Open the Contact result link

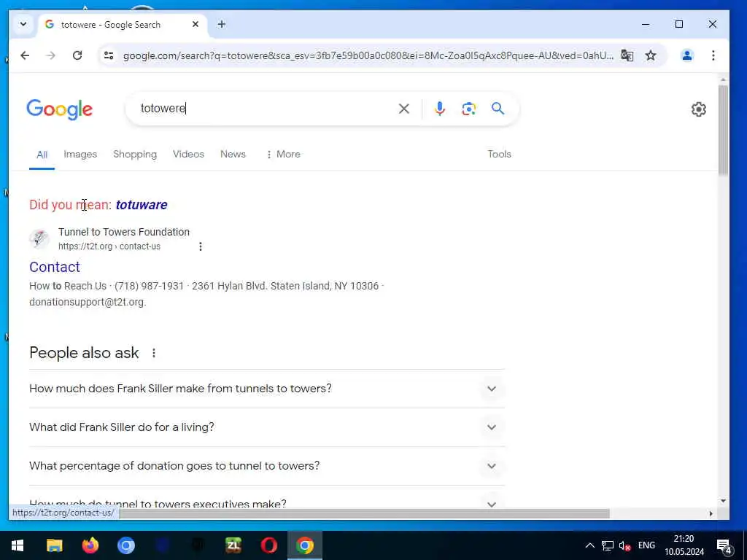(x=55, y=267)
